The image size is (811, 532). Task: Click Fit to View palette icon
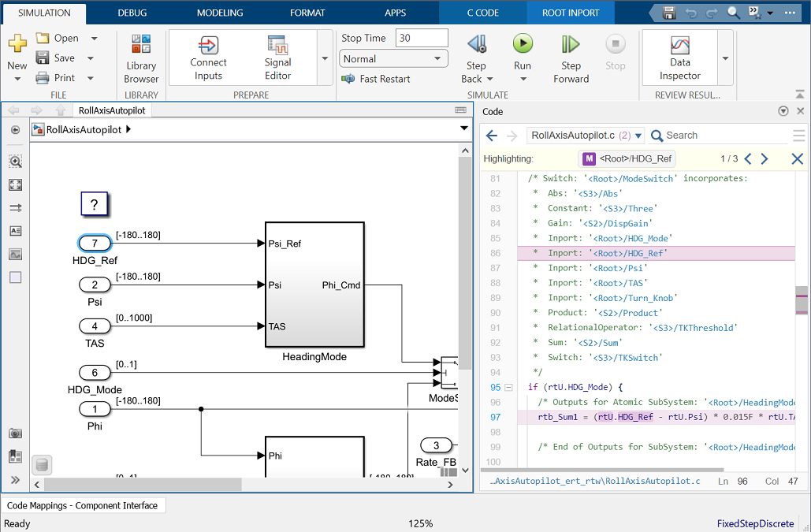click(x=15, y=185)
